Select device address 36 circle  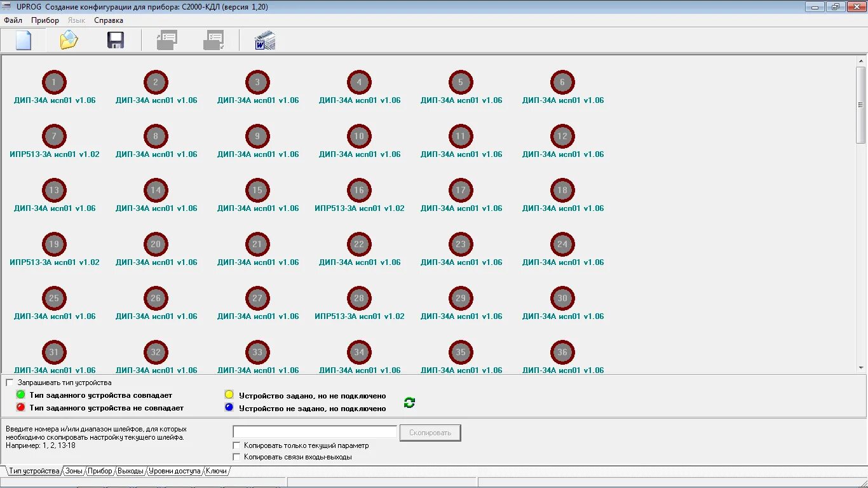(562, 352)
